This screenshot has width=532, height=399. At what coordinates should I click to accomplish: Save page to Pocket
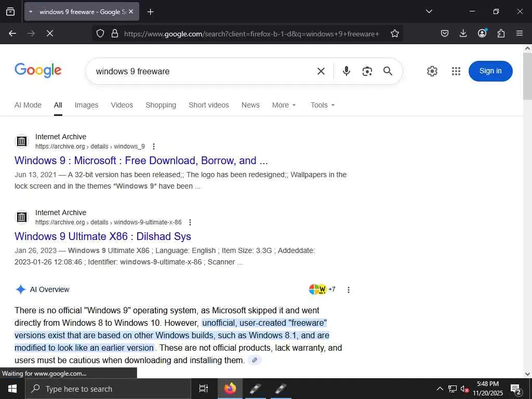445,33
